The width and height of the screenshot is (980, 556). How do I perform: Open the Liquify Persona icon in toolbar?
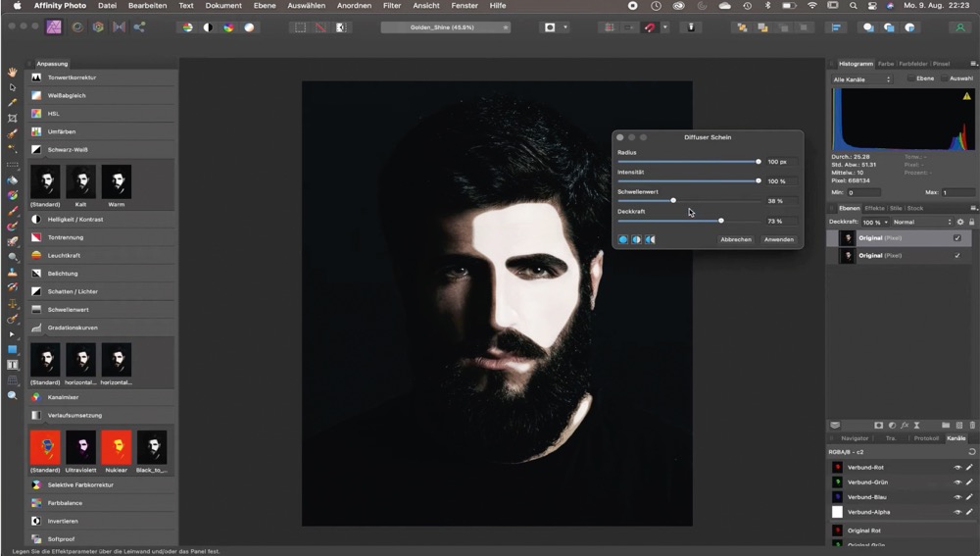76,27
